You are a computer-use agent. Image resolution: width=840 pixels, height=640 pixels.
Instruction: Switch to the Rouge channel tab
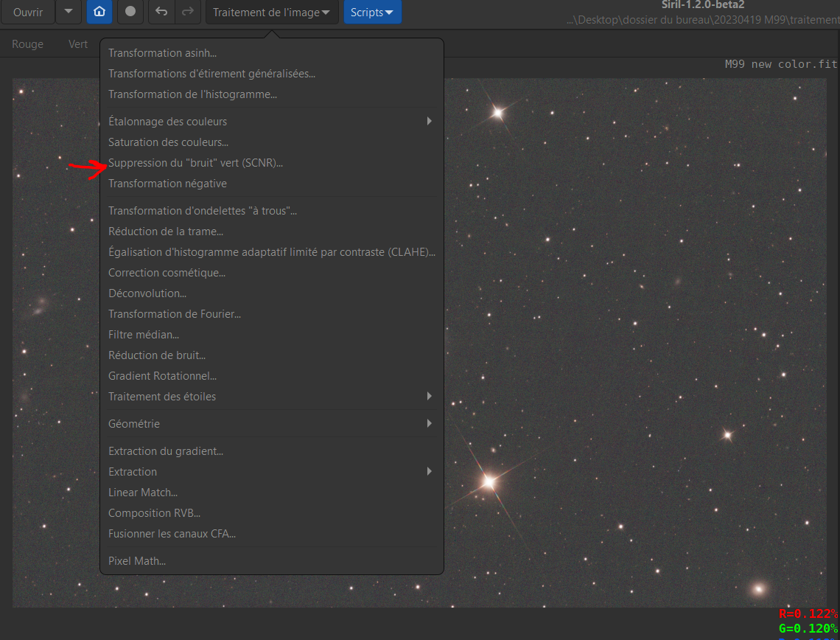point(28,44)
